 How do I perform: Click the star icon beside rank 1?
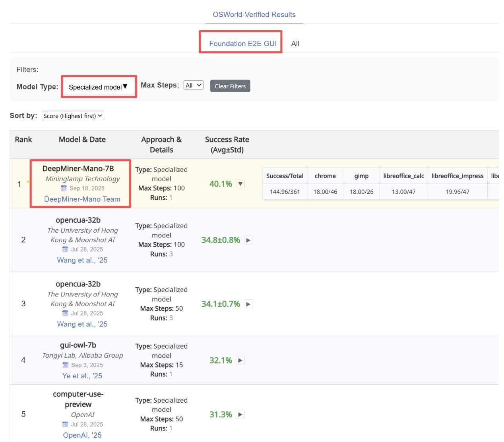28,182
